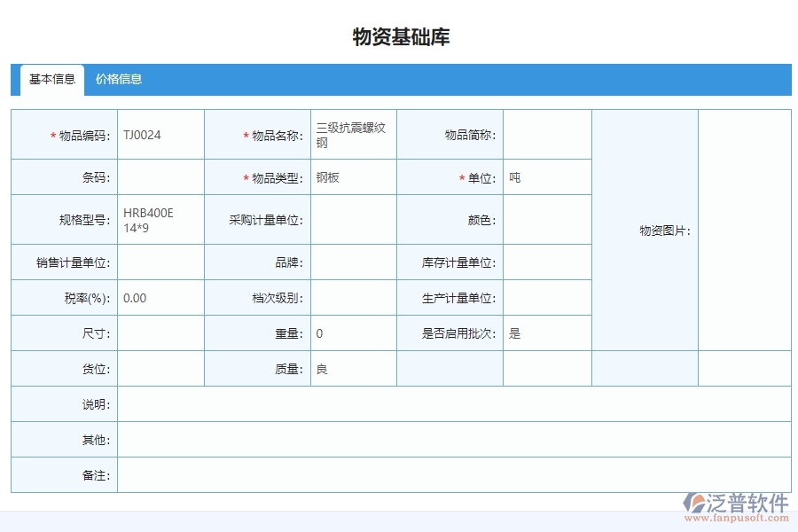Click the 规格型号 field showing HRB400E 14*9
Viewport: 798px width, 532px height.
[x=160, y=220]
